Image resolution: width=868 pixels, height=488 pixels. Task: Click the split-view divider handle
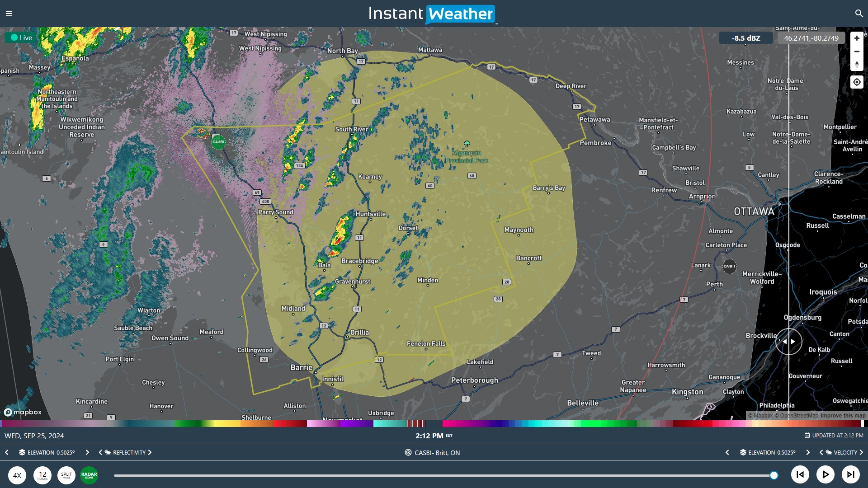coord(789,342)
